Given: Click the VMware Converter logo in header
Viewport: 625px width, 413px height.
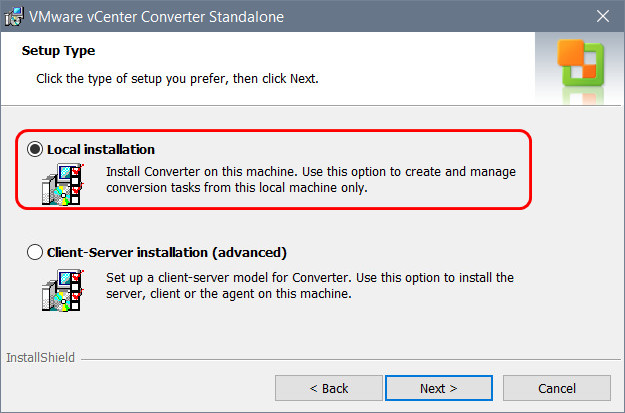Looking at the screenshot, I should point(580,62).
